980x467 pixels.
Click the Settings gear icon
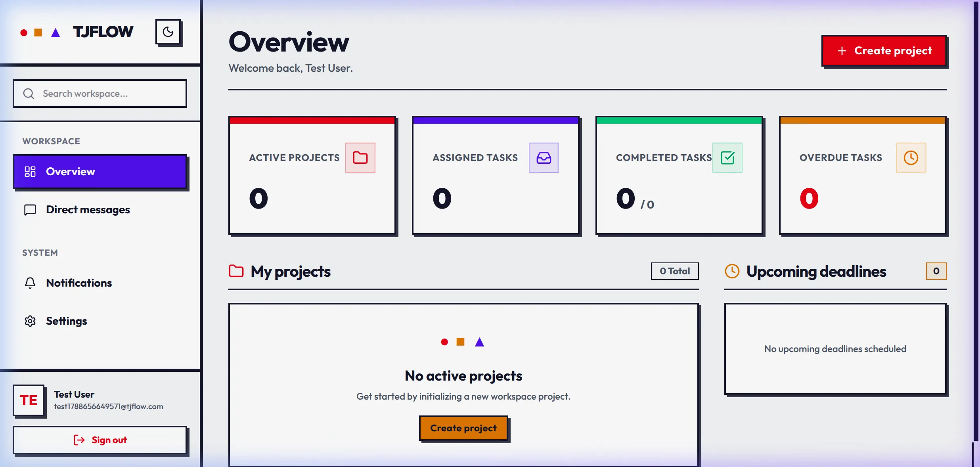30,321
